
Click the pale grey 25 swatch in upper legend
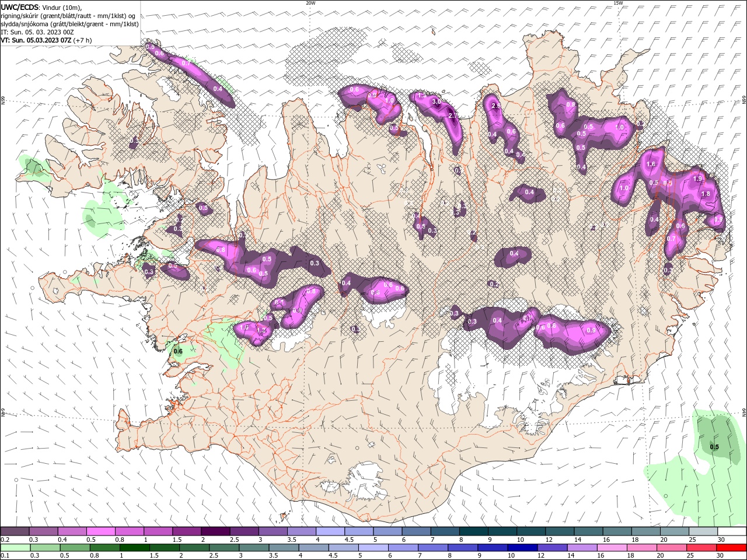click(x=703, y=531)
